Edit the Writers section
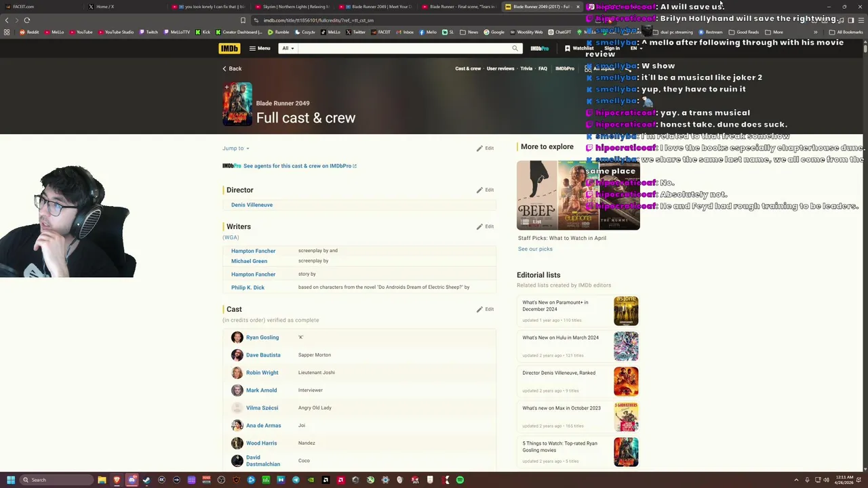 pos(485,226)
